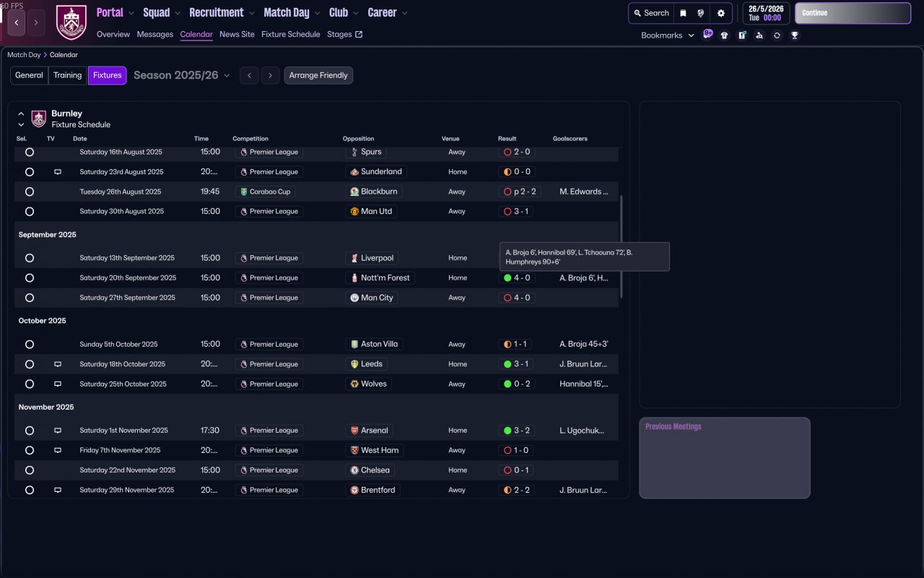Select the Blackburn fixture radio button
The width and height of the screenshot is (924, 578).
tap(30, 192)
